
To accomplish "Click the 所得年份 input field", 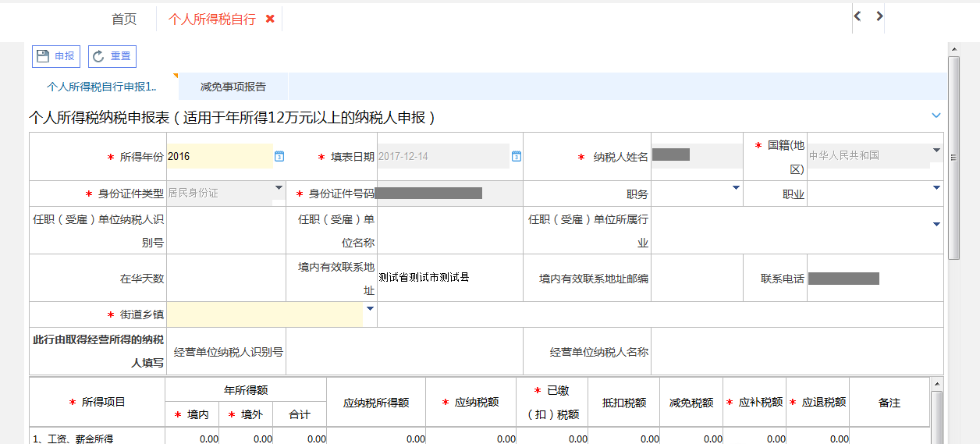I will pyautogui.click(x=218, y=156).
